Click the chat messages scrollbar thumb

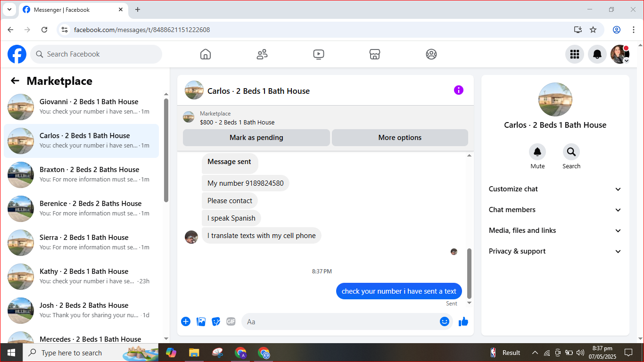[x=469, y=273]
